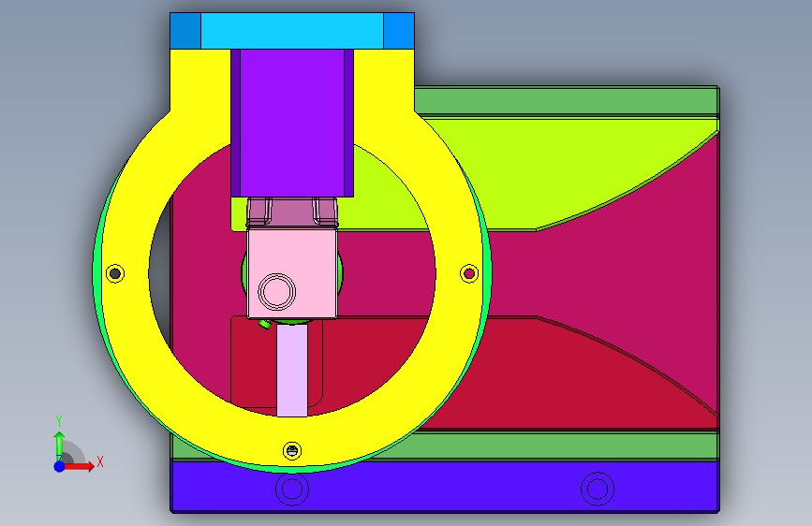Select the cyan top plate of the assembly
Viewport: 812px width, 526px height.
pyautogui.click(x=292, y=31)
